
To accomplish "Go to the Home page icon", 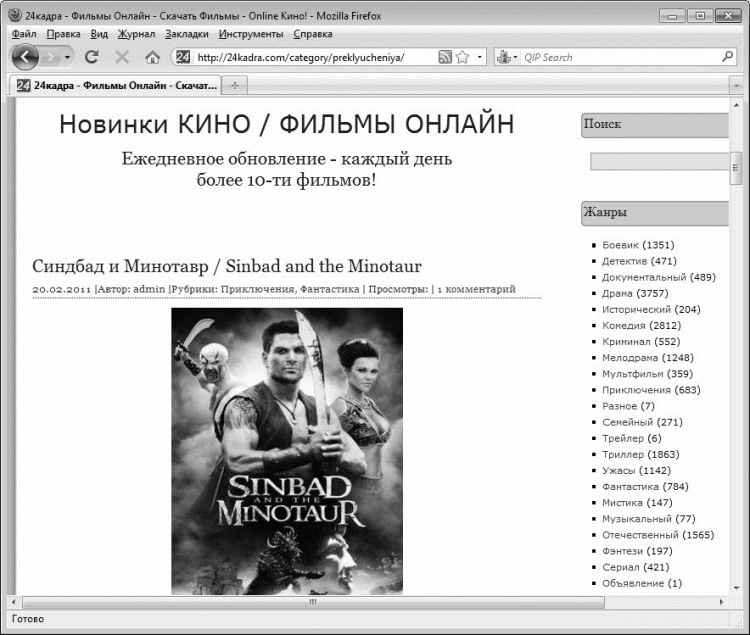I will (x=152, y=57).
